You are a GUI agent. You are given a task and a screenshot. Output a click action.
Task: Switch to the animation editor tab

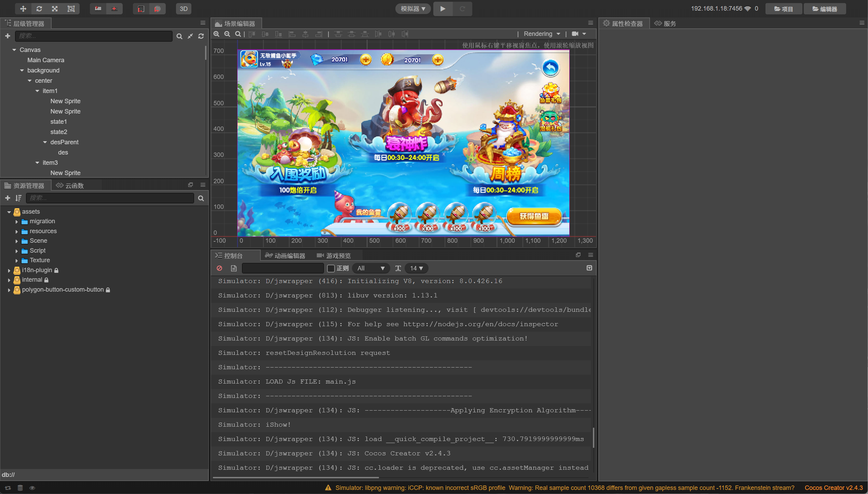(285, 255)
